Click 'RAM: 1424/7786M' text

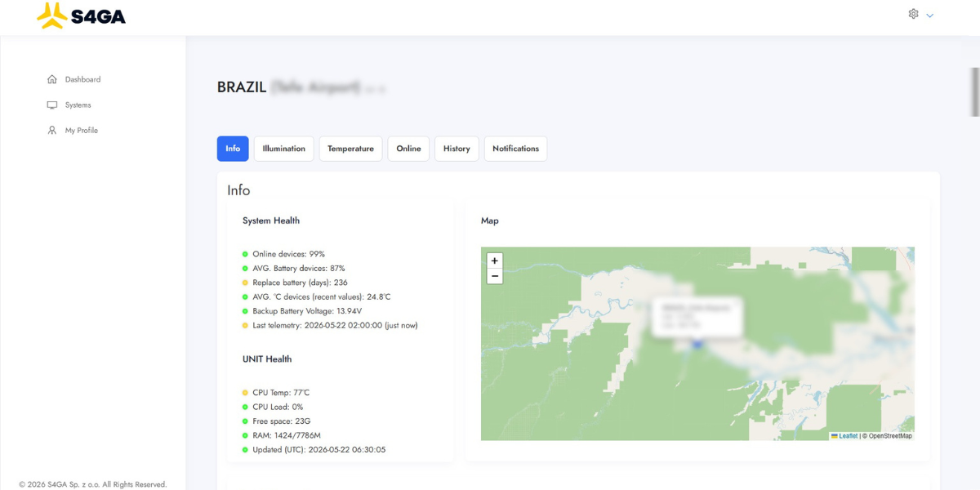click(x=287, y=435)
